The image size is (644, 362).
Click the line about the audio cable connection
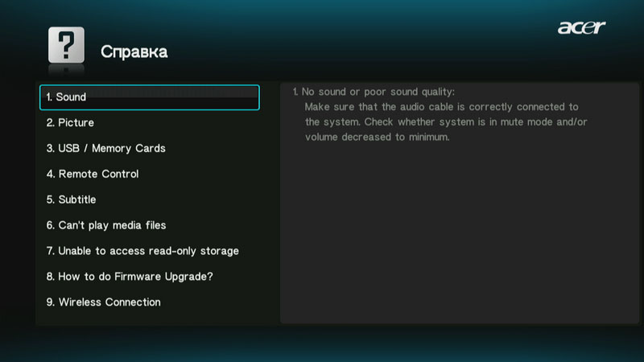pyautogui.click(x=441, y=107)
